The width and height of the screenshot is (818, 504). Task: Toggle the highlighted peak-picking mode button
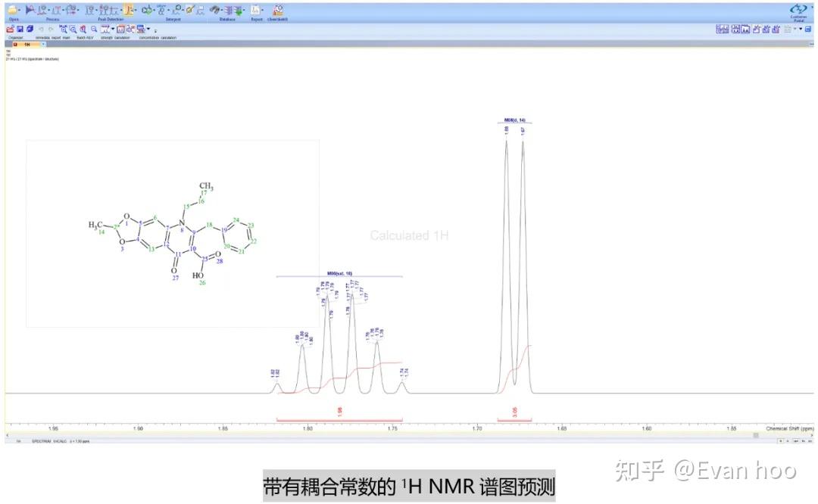click(129, 10)
